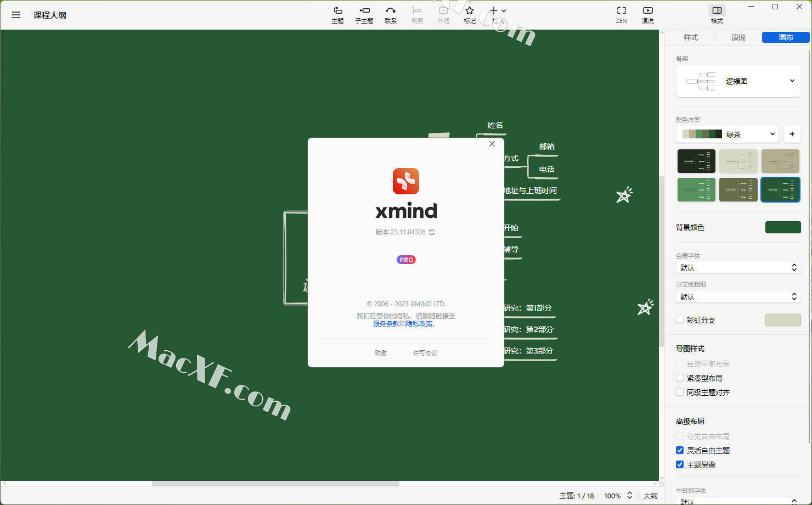This screenshot has height=505, width=812.
Task: Choose the olive brown theme thumbnail
Action: point(738,189)
